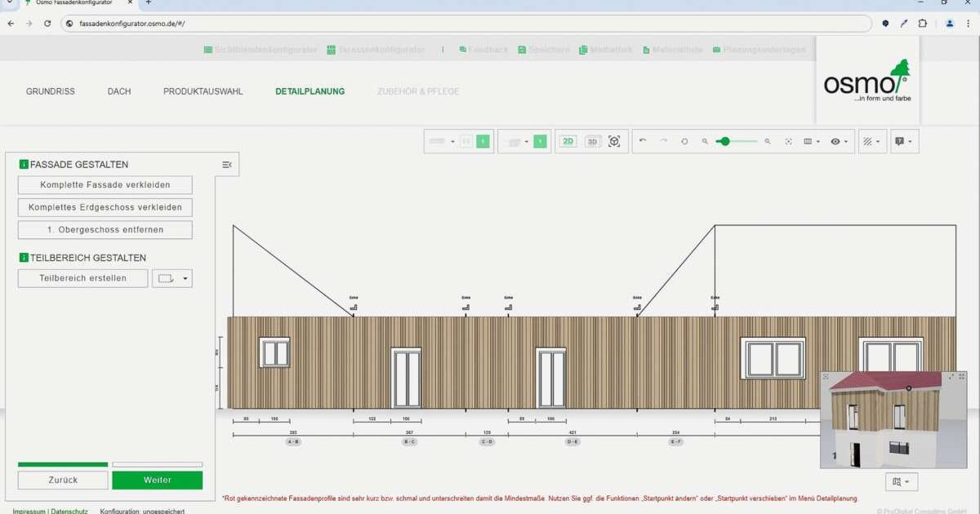The image size is (980, 514).
Task: Click zoom-in magnifier right of slider
Action: [x=768, y=141]
